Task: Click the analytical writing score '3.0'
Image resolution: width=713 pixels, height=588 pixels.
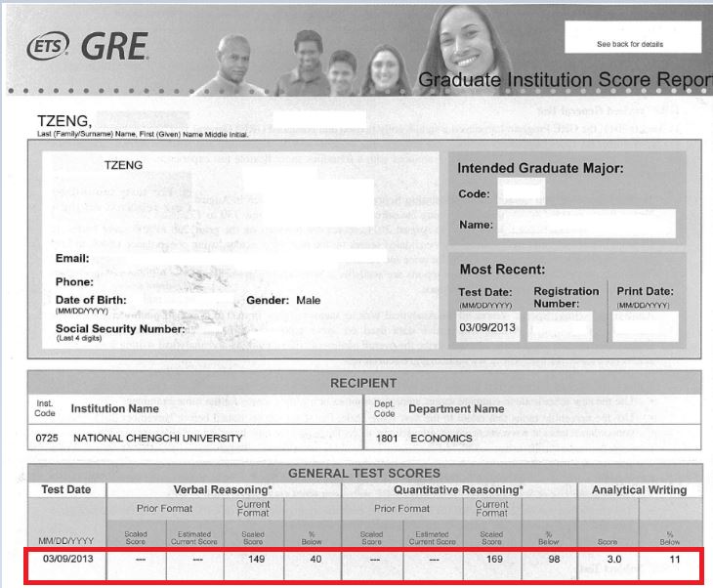Action: [x=614, y=559]
